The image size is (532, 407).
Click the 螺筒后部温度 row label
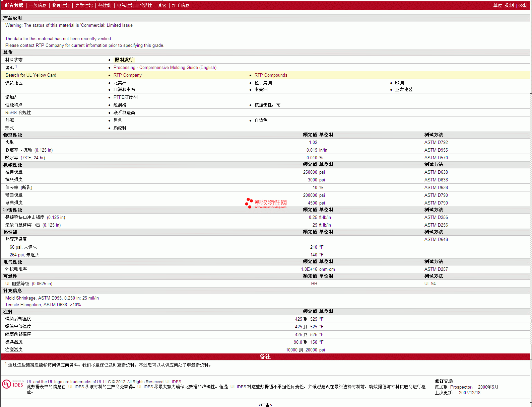coord(18,319)
